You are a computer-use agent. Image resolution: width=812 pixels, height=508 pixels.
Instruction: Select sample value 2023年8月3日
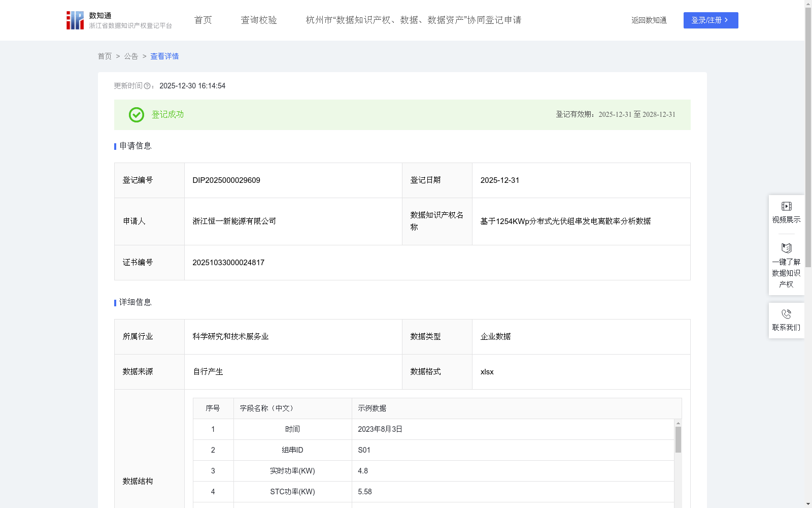tap(380, 429)
